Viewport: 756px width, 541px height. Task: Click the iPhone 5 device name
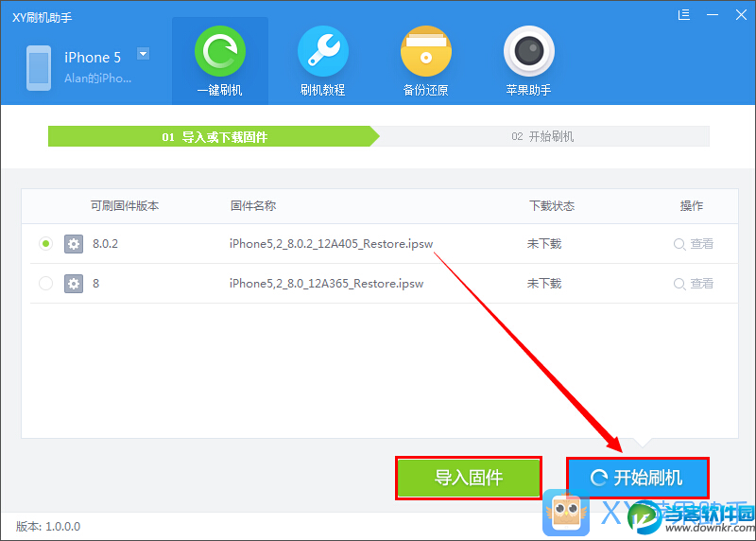[93, 58]
